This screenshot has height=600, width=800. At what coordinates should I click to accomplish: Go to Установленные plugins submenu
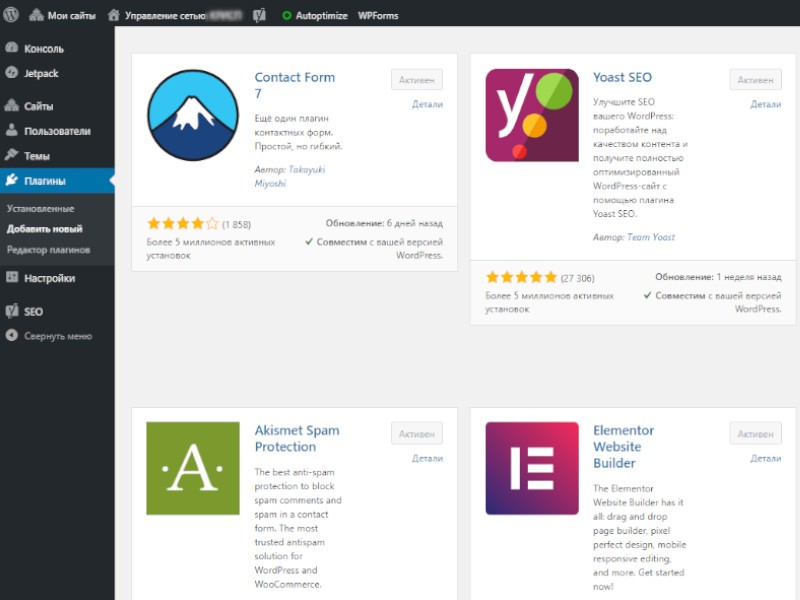pyautogui.click(x=40, y=208)
